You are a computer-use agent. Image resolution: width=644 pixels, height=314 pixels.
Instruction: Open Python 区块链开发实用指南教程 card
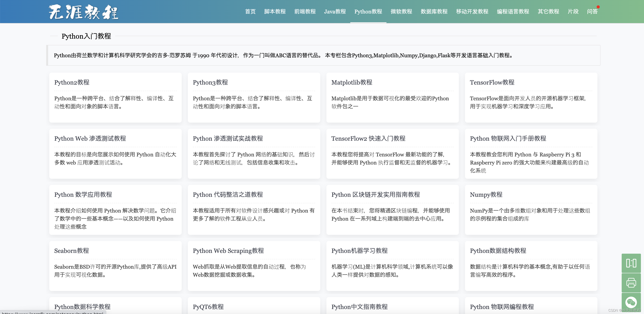tap(376, 194)
